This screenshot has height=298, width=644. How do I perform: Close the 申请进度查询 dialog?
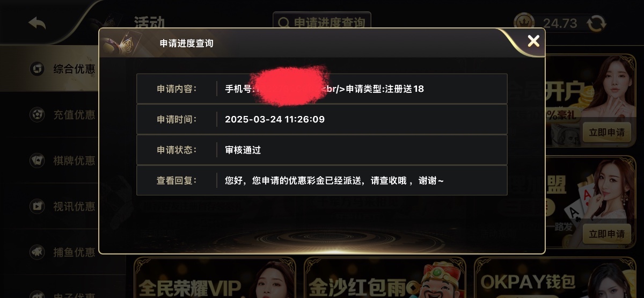coord(533,41)
